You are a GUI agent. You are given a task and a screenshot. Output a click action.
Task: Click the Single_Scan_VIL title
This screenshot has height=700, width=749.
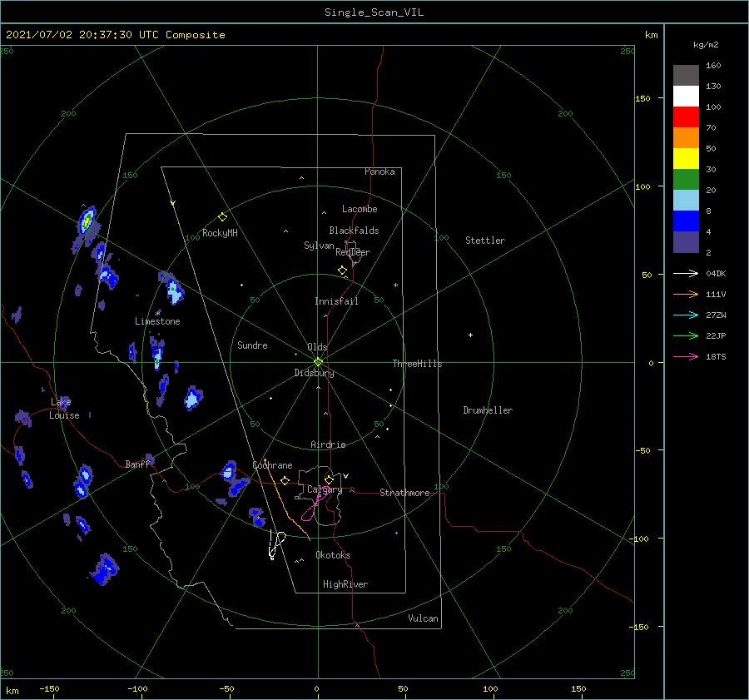tap(374, 12)
